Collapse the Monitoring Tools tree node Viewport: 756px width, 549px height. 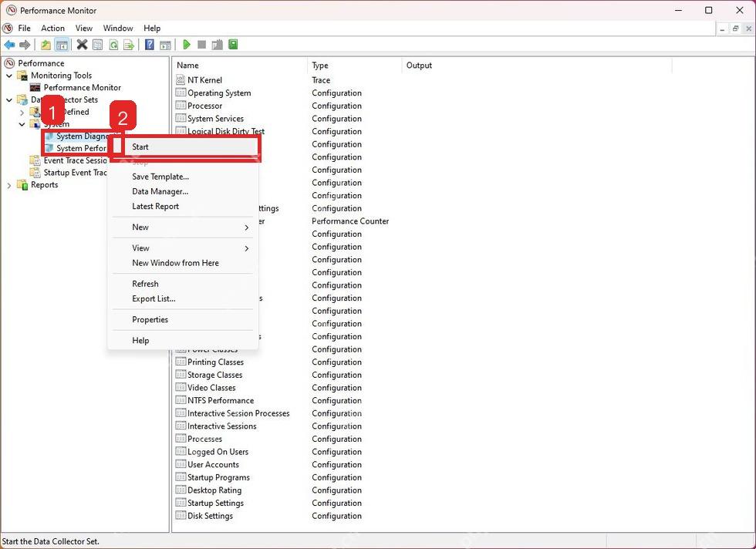point(9,76)
